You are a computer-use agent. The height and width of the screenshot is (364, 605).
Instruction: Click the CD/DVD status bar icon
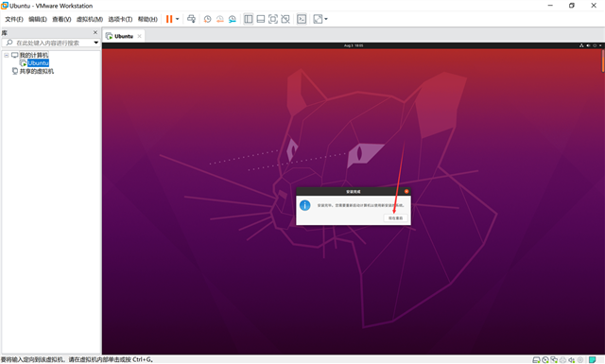coord(545,360)
